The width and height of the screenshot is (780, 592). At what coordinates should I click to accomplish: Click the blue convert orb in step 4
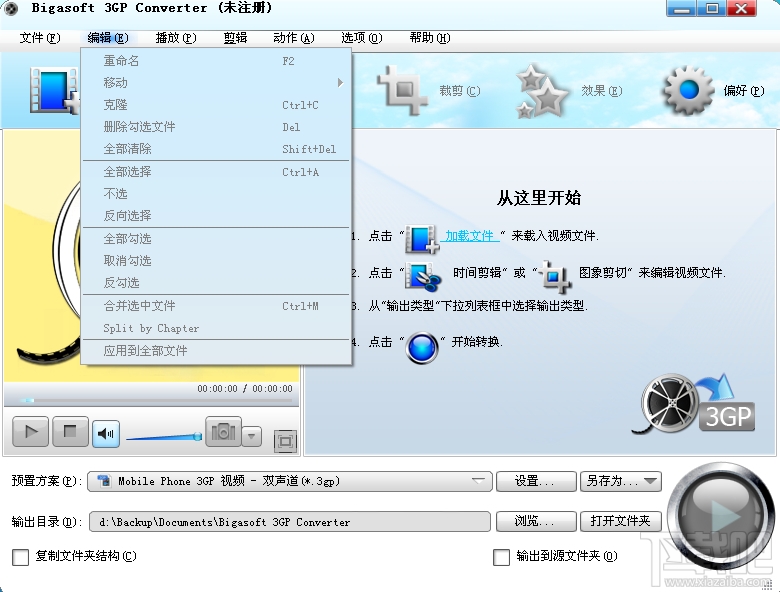422,348
